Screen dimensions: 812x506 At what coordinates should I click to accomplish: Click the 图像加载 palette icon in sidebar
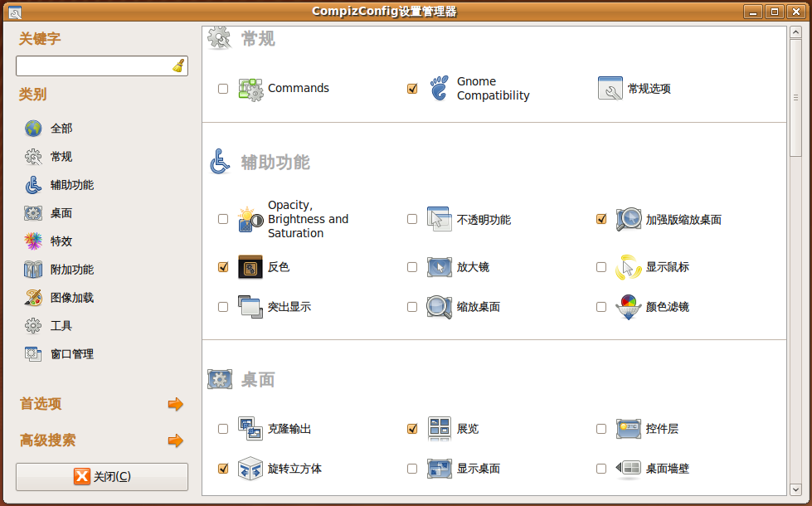pyautogui.click(x=33, y=298)
